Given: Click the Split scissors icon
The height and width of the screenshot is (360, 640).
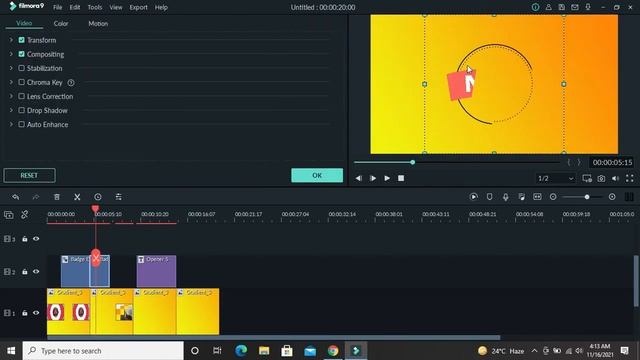Looking at the screenshot, I should click(x=77, y=197).
